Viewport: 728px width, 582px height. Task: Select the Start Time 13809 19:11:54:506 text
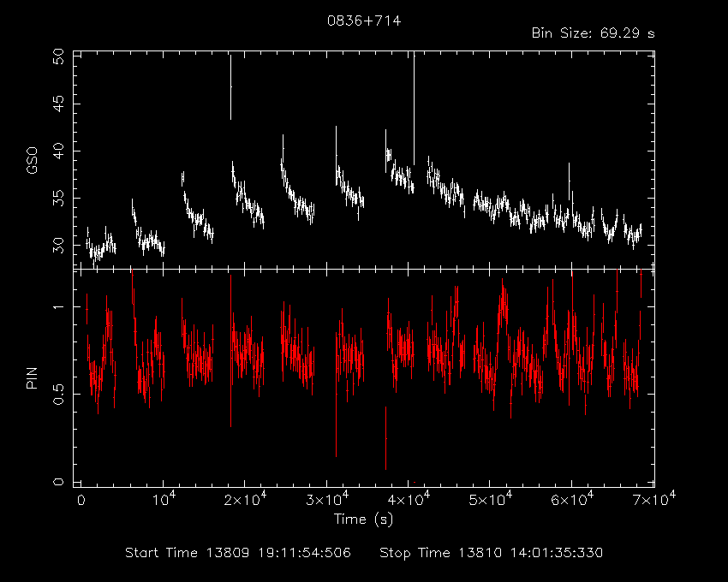tap(238, 553)
